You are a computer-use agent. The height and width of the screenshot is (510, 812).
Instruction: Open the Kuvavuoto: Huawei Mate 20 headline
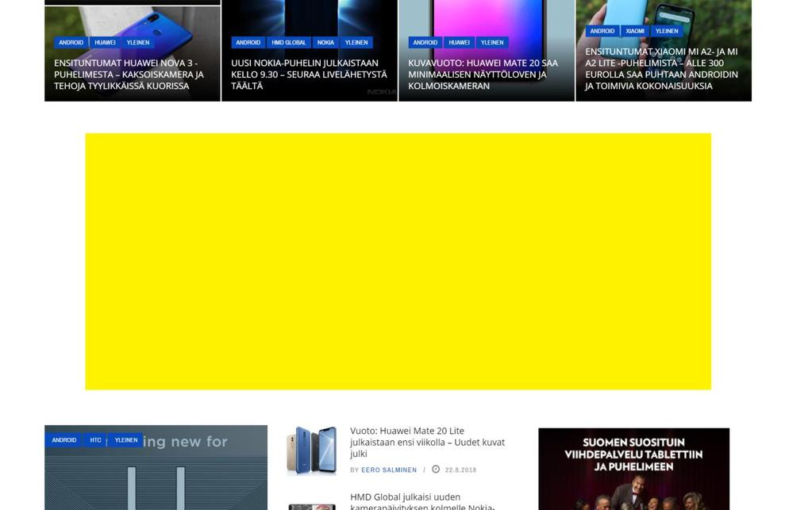click(483, 75)
